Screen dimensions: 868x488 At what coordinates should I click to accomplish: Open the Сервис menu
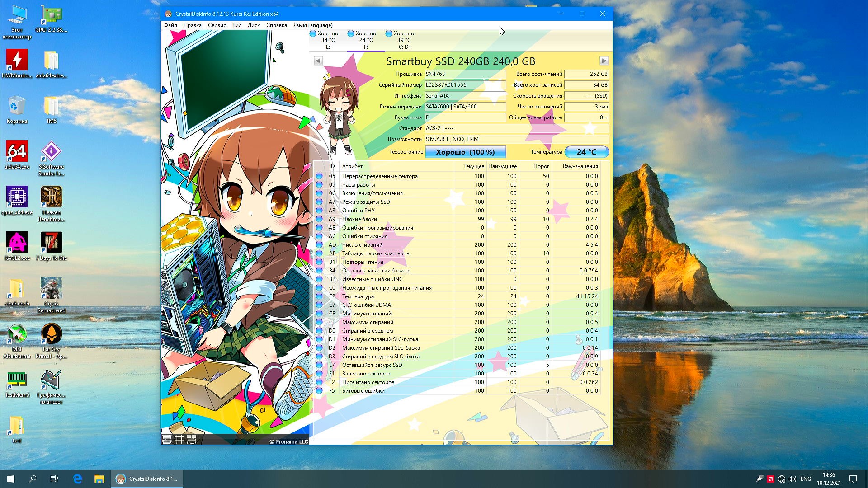click(217, 25)
